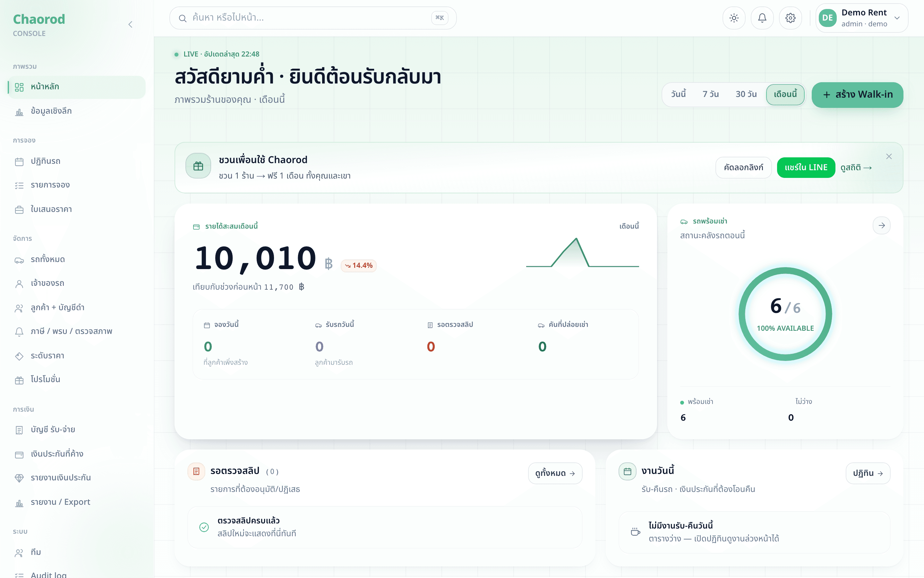Open ระดับราคา in sidebar

point(76,356)
